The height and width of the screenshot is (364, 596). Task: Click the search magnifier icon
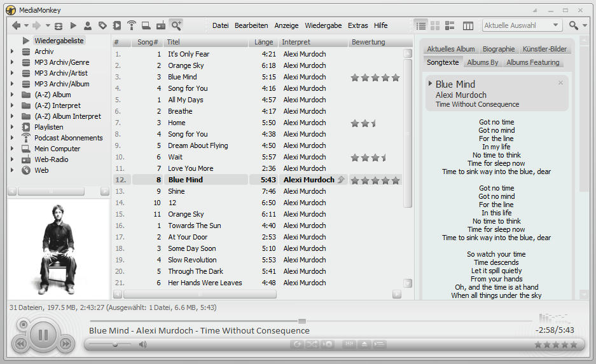[x=573, y=25]
